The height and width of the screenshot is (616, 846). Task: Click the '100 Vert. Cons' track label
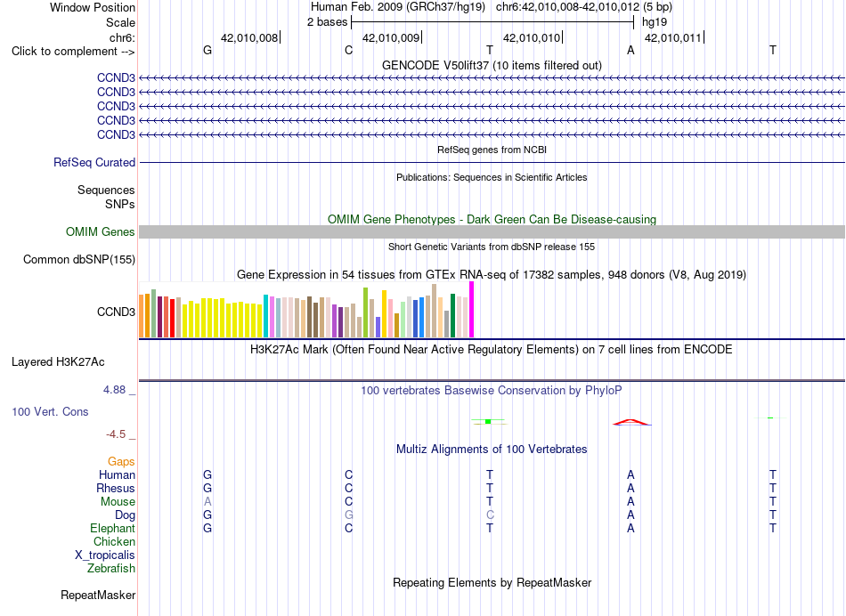[x=50, y=412]
